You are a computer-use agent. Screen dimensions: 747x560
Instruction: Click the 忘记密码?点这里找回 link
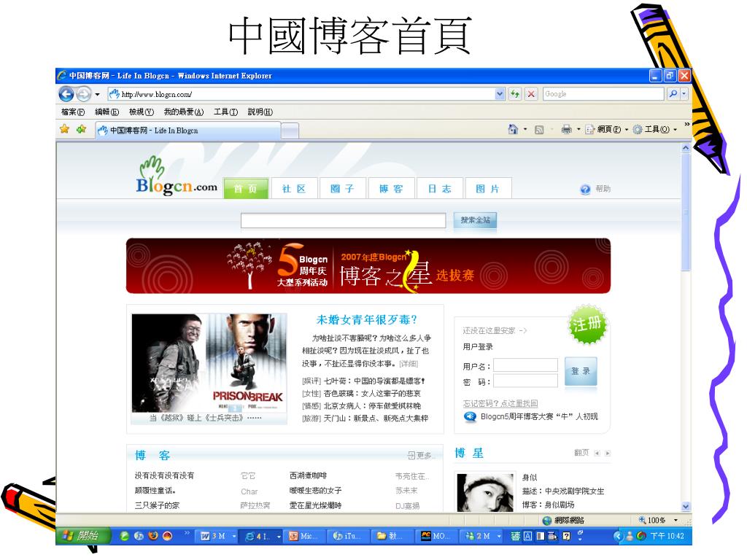(x=500, y=403)
